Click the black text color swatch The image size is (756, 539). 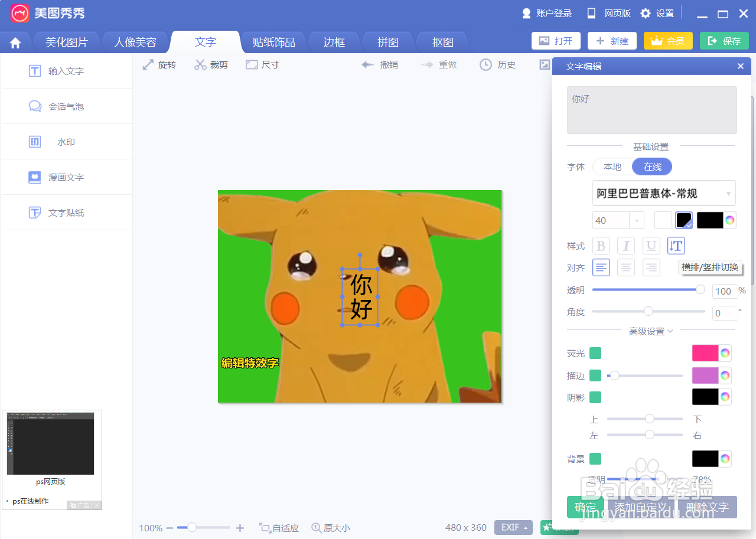(x=710, y=220)
